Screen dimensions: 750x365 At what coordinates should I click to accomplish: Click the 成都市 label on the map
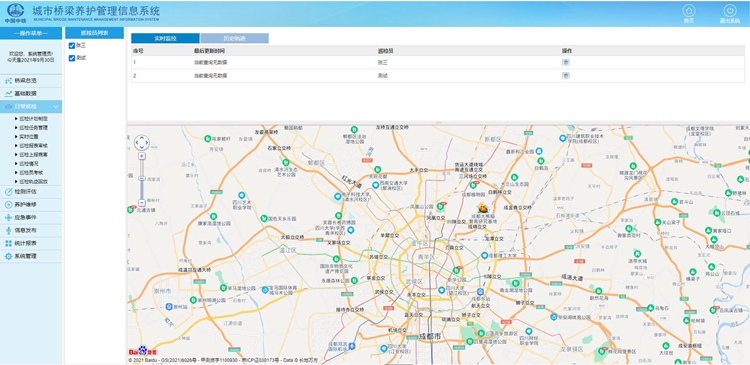[430, 337]
